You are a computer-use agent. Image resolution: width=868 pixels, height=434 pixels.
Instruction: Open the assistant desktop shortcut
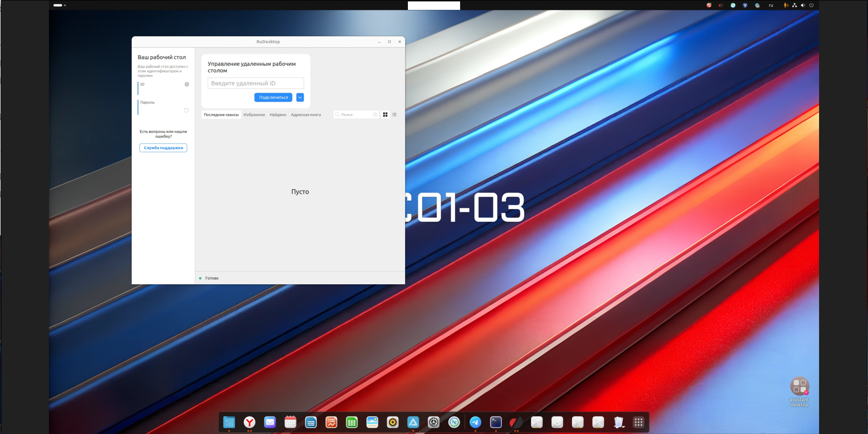click(799, 387)
